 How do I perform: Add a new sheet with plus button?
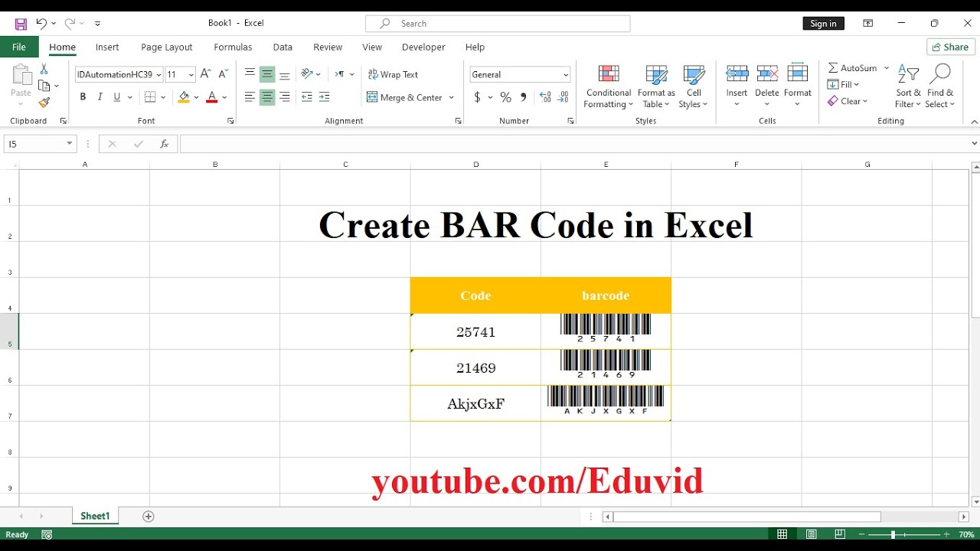tap(149, 517)
